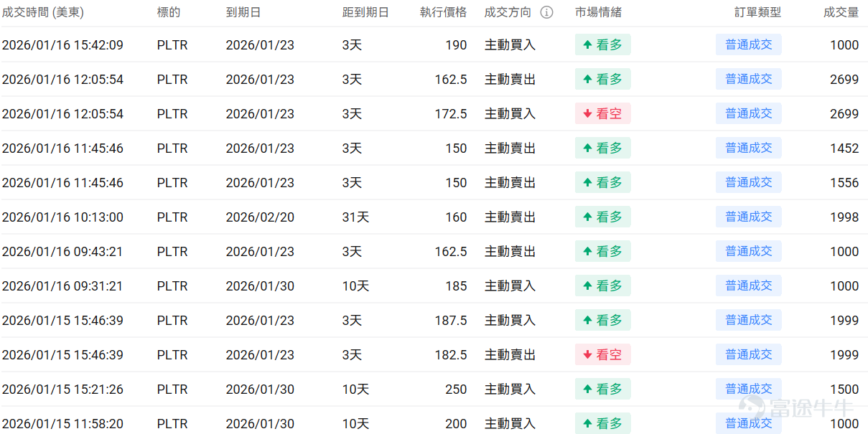Click 看空 badge in the 182.5 strike row

click(603, 355)
